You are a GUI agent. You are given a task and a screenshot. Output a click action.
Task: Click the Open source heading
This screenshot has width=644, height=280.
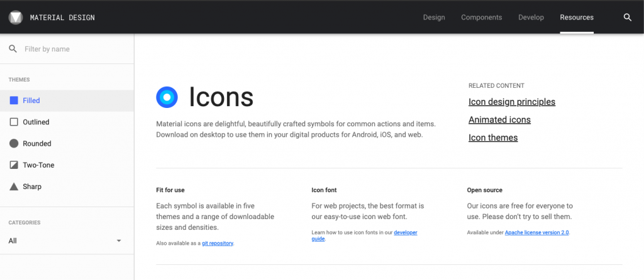click(485, 190)
